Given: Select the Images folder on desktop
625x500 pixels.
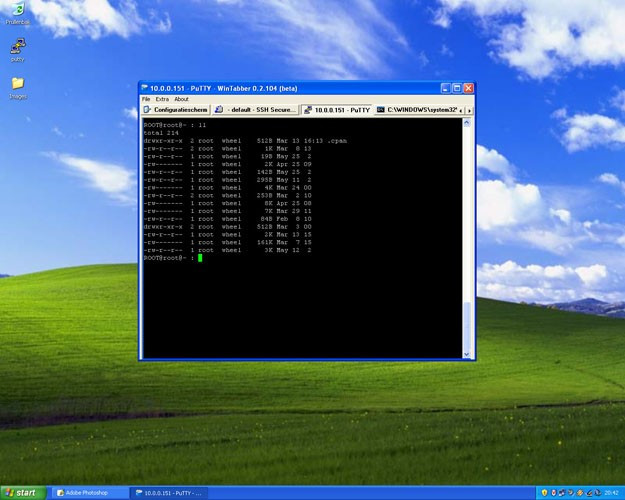Looking at the screenshot, I should (18, 88).
